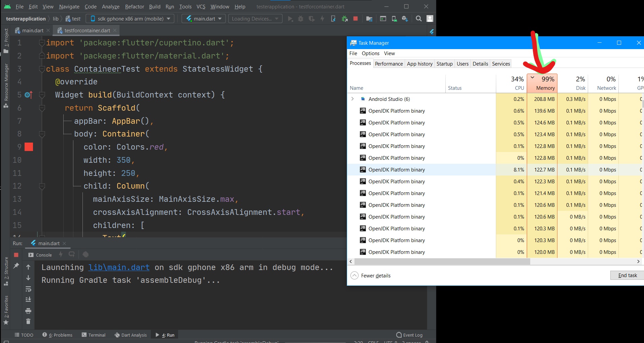Switch to the Performance tab in Task Manager
Image resolution: width=644 pixels, height=343 pixels.
tap(389, 64)
